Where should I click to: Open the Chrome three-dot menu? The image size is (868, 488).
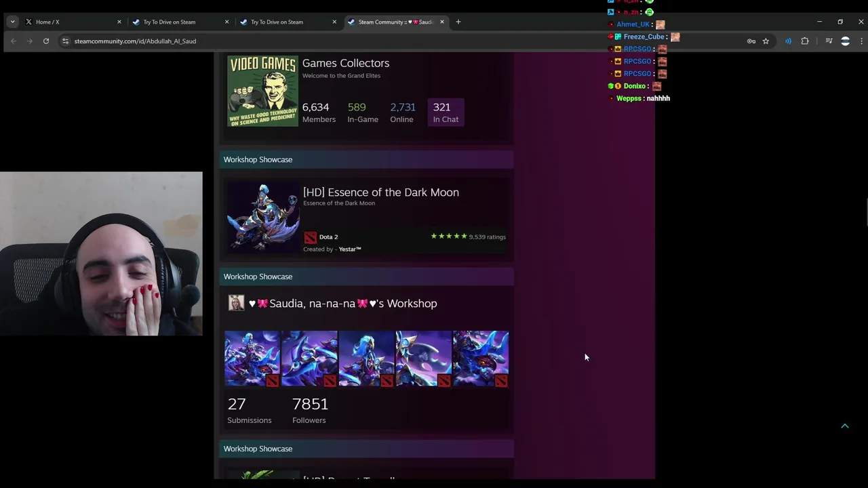pyautogui.click(x=861, y=41)
